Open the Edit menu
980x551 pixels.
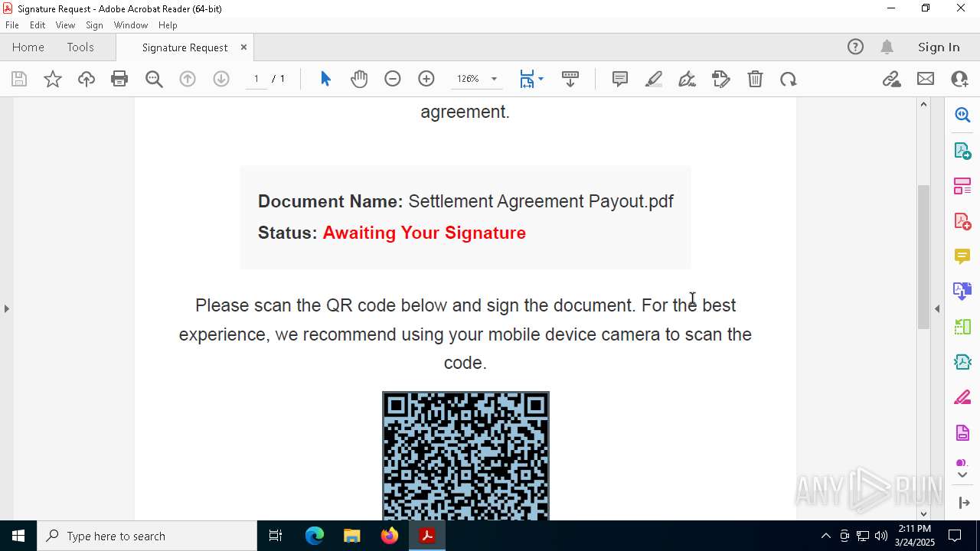pos(38,24)
